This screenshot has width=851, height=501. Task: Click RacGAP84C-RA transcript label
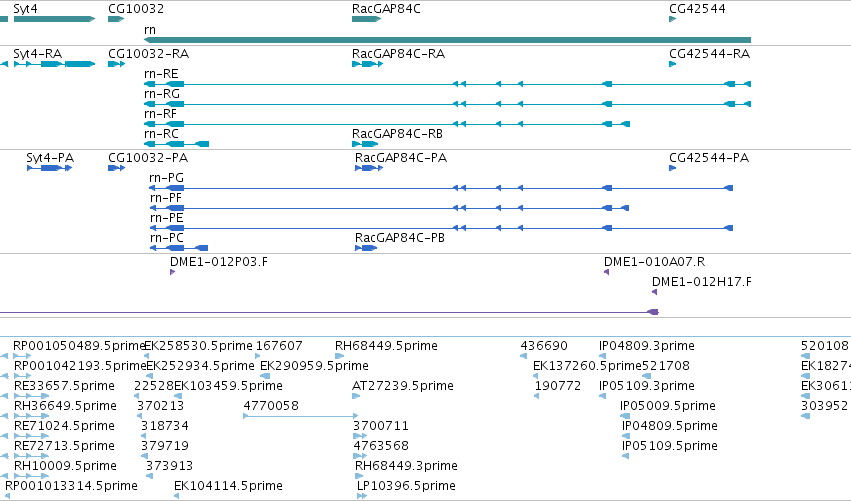tap(398, 54)
